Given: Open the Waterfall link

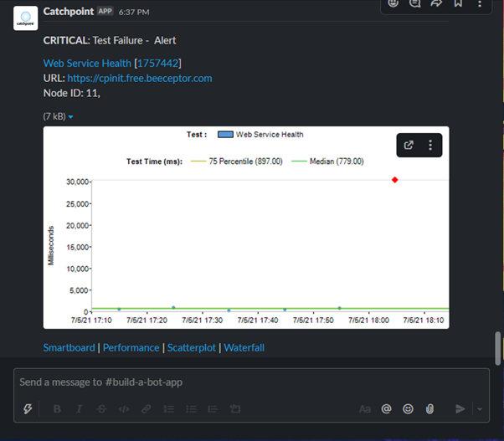Looking at the screenshot, I should click(244, 347).
